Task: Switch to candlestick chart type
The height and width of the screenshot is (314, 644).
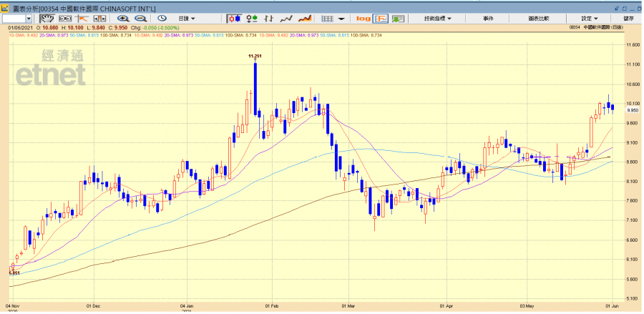Action: 234,18
